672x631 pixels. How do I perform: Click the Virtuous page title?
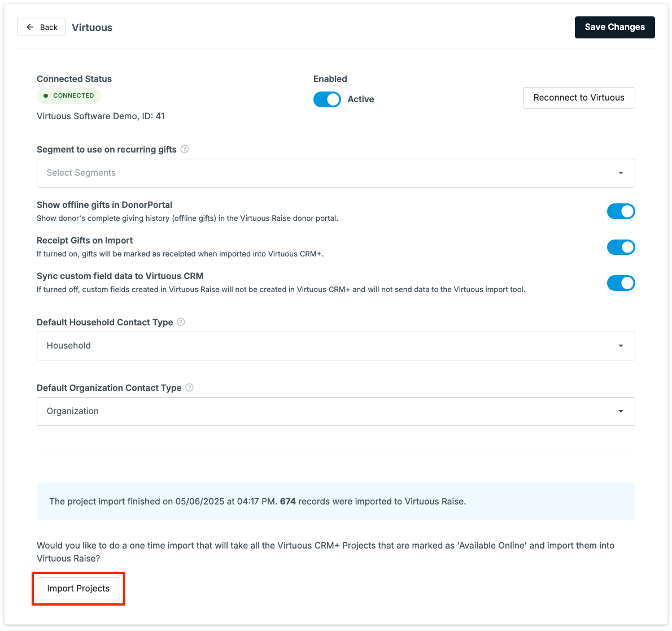coord(92,28)
